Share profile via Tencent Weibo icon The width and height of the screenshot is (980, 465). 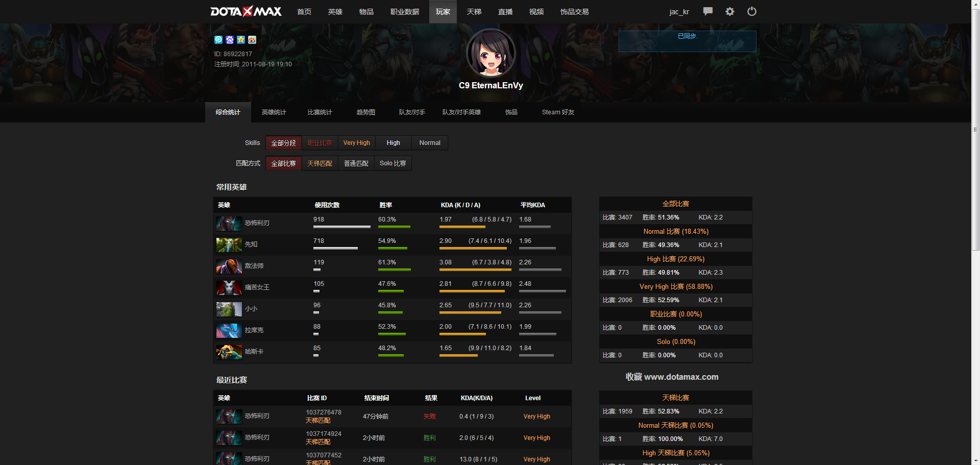pyautogui.click(x=218, y=40)
